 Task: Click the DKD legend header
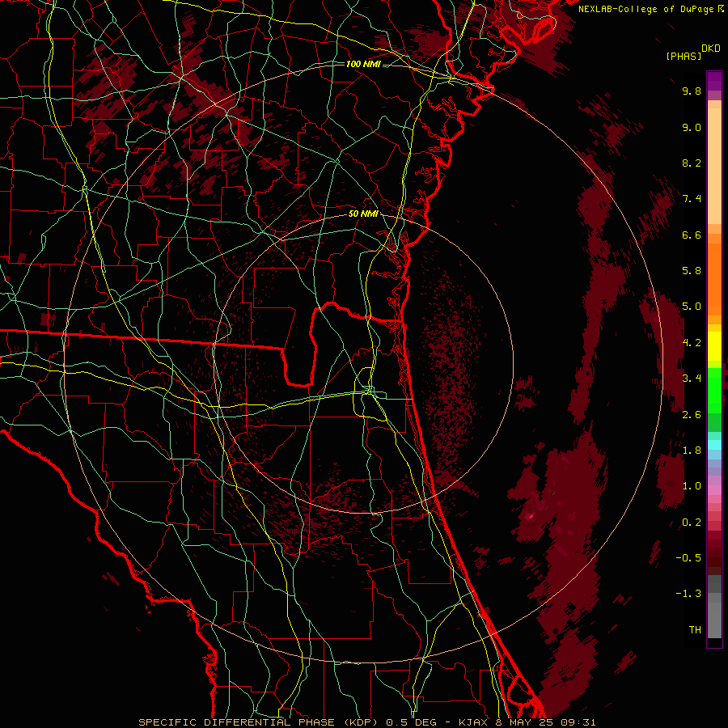(711, 49)
